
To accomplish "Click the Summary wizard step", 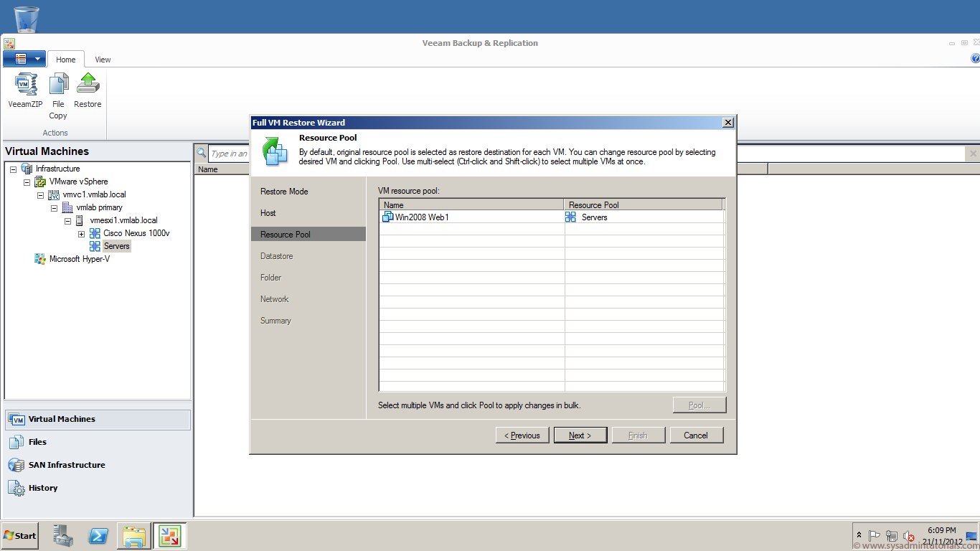I will point(276,321).
